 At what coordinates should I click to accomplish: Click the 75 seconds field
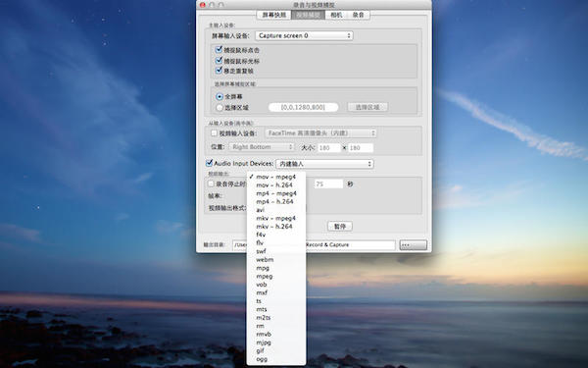(x=328, y=184)
